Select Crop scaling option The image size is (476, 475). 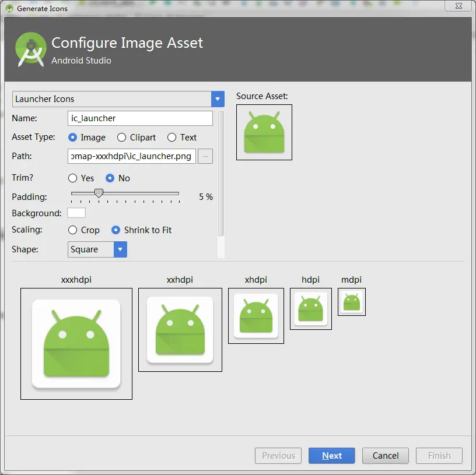coord(72,230)
